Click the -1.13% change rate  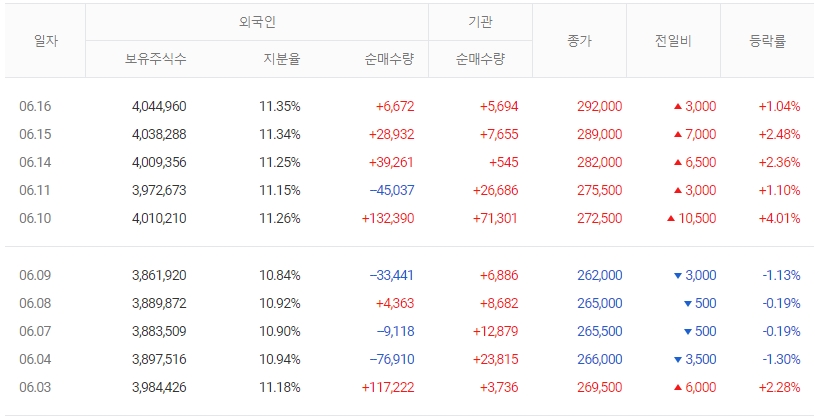(x=781, y=276)
